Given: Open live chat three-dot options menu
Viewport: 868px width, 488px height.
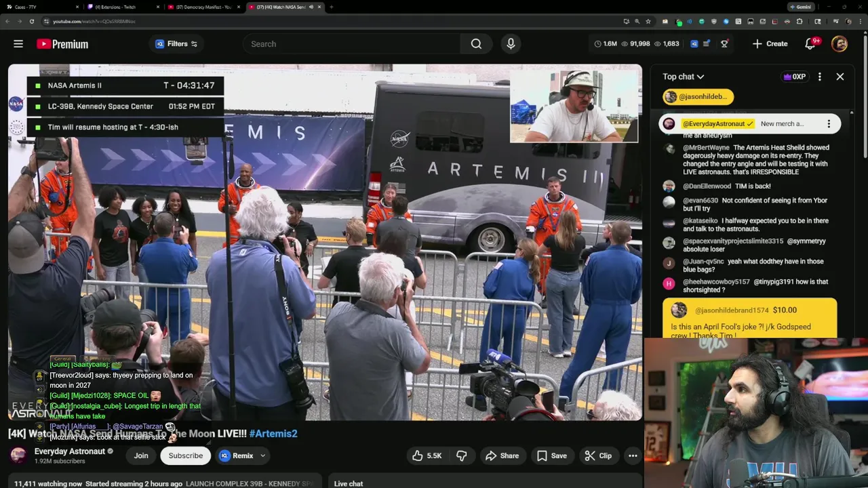Looking at the screenshot, I should (x=819, y=77).
